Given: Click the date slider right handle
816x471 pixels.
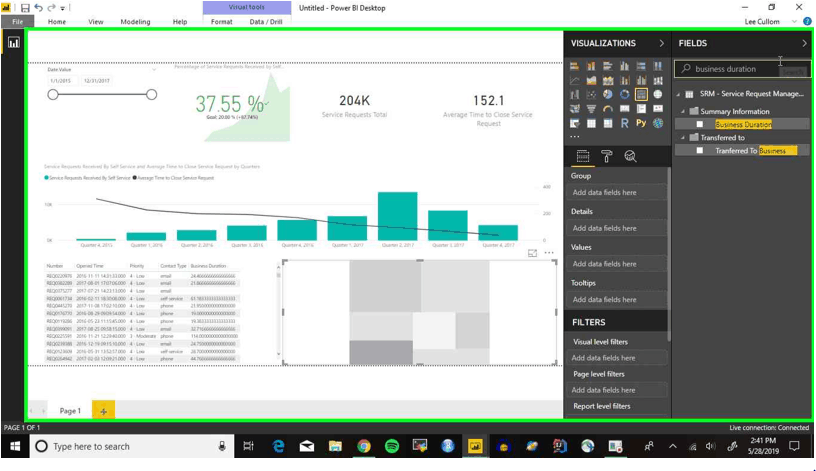Looking at the screenshot, I should point(151,95).
